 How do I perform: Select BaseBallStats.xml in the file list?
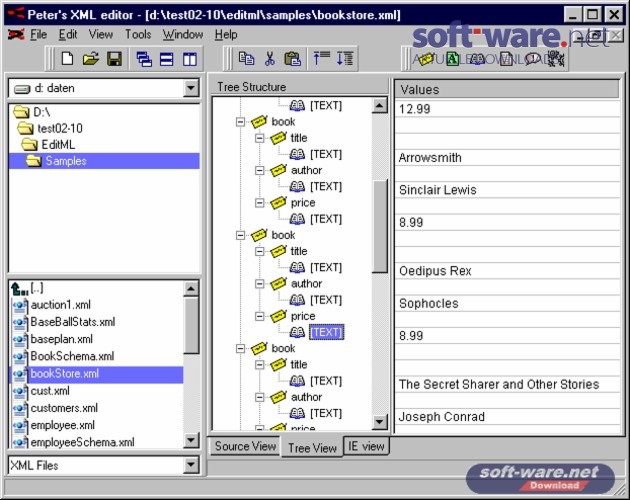(x=73, y=322)
